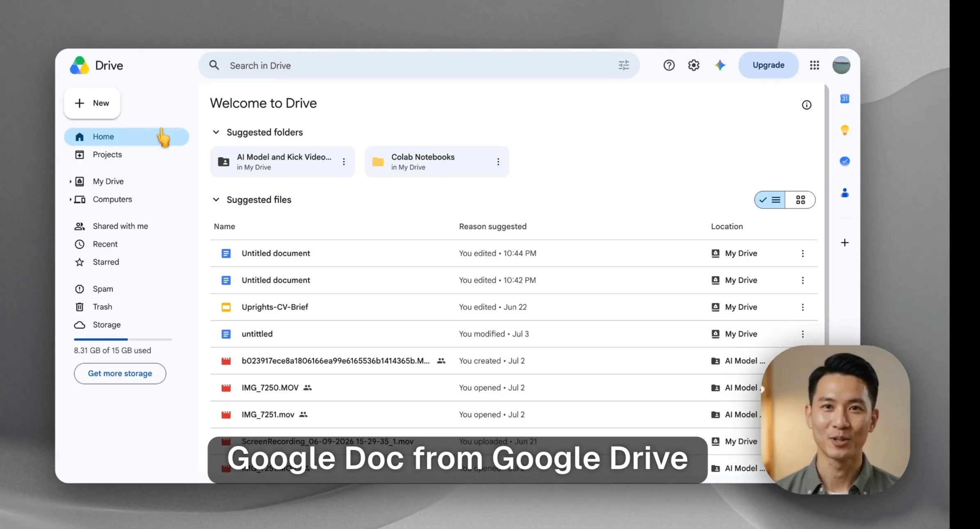
Task: Click the Reason suggested column header
Action: tap(492, 226)
